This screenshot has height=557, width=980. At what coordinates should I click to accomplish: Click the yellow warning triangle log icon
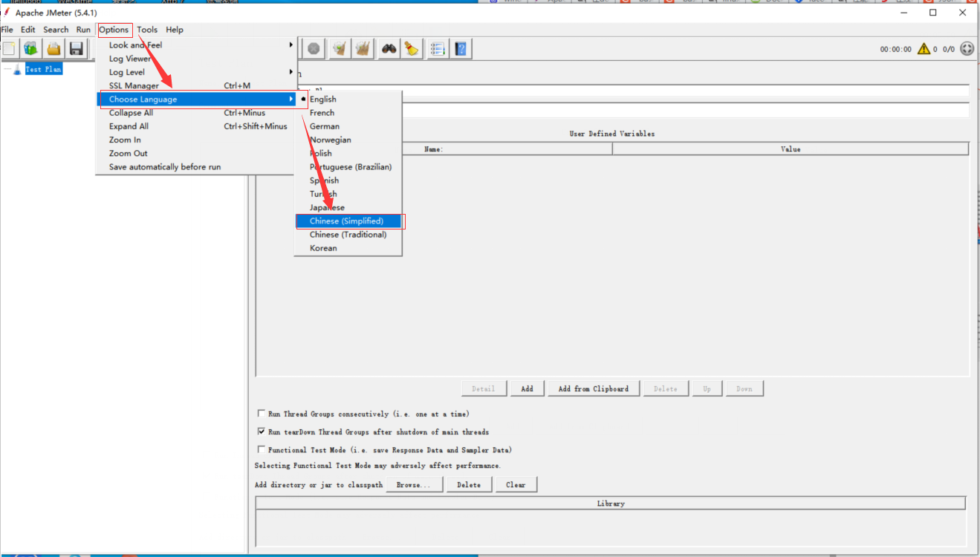[924, 49]
